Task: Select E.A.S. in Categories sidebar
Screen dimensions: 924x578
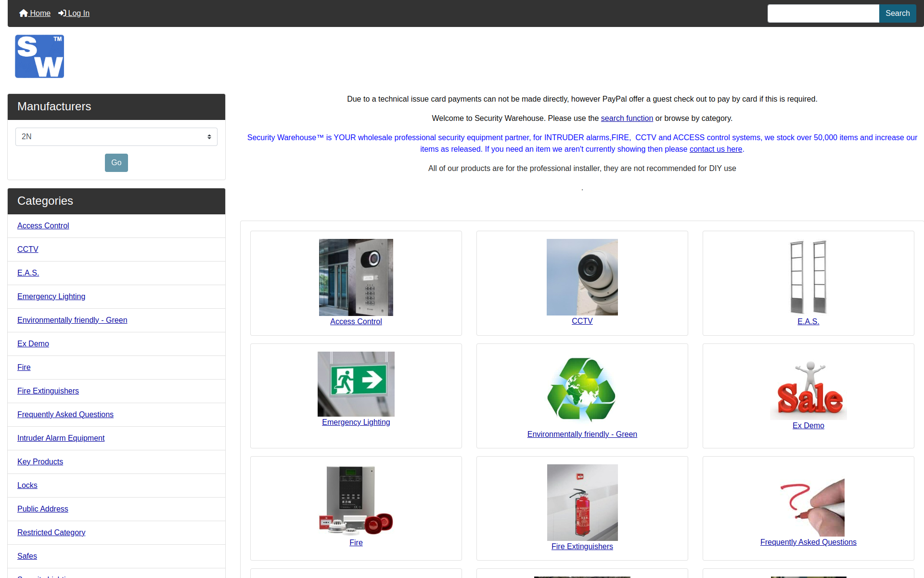Action: [x=28, y=273]
